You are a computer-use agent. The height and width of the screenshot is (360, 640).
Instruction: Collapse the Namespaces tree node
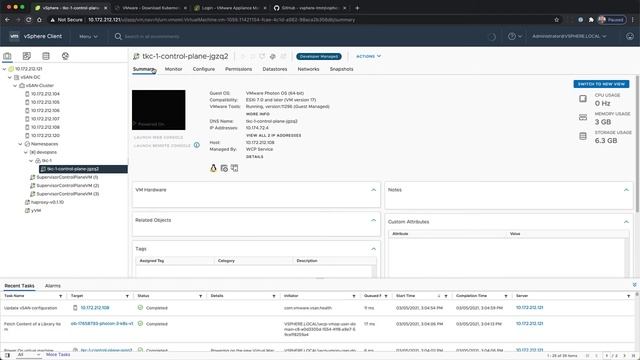[x=20, y=144]
